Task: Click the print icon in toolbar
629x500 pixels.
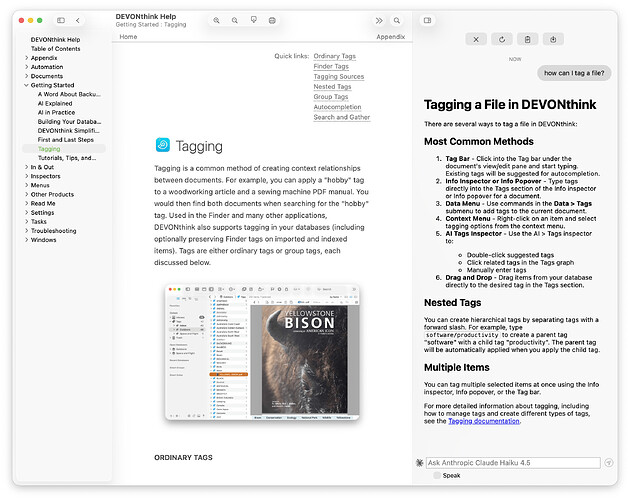Action: coord(253,20)
